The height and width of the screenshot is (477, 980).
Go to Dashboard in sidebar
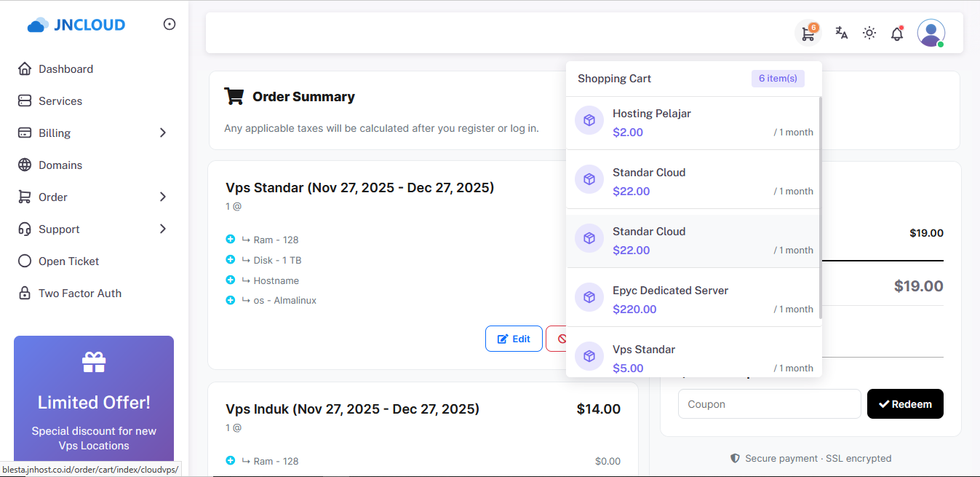click(65, 69)
